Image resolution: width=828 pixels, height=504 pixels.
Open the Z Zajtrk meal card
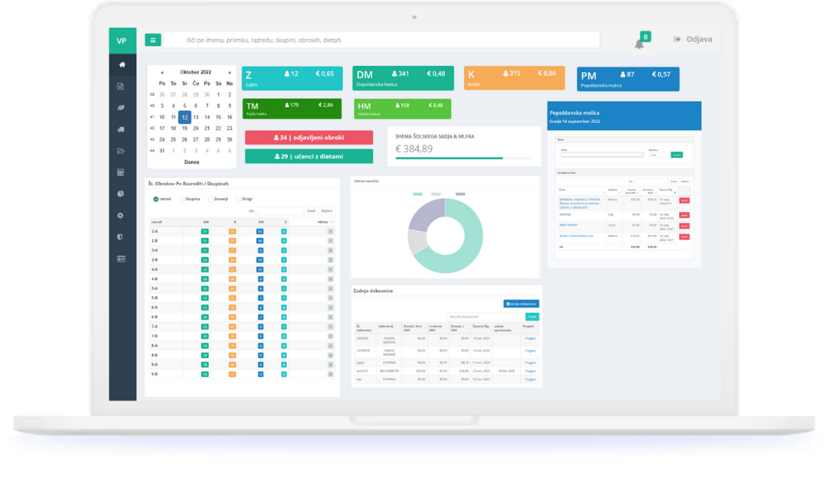[x=292, y=78]
